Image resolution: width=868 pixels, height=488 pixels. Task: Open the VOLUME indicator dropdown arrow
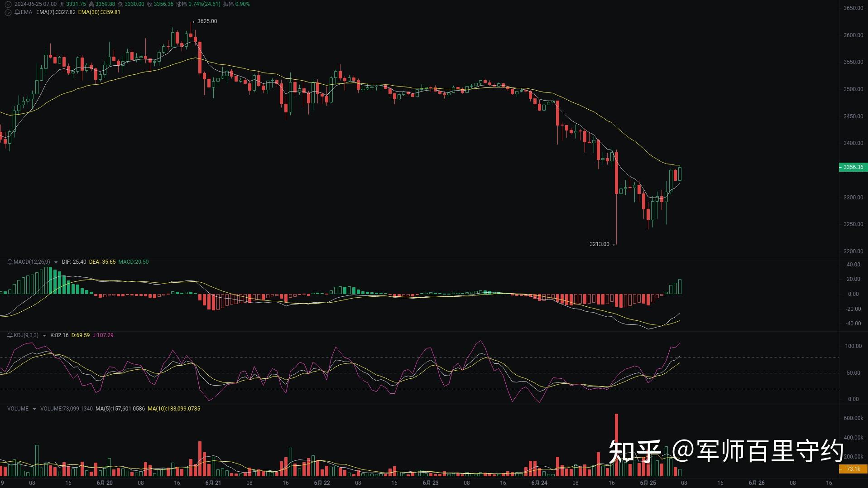(34, 409)
